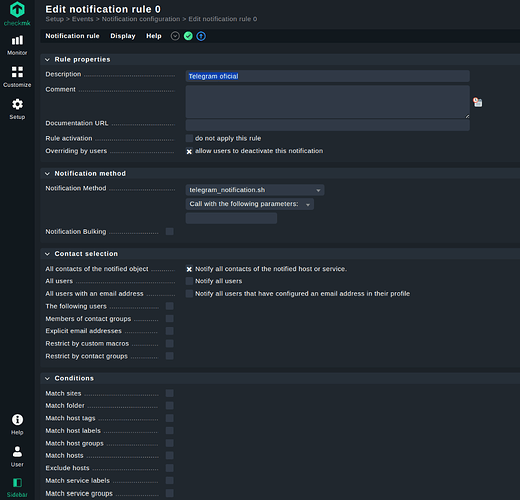Go to Notification configuration breadcrumb
520x500 pixels.
coord(141,19)
